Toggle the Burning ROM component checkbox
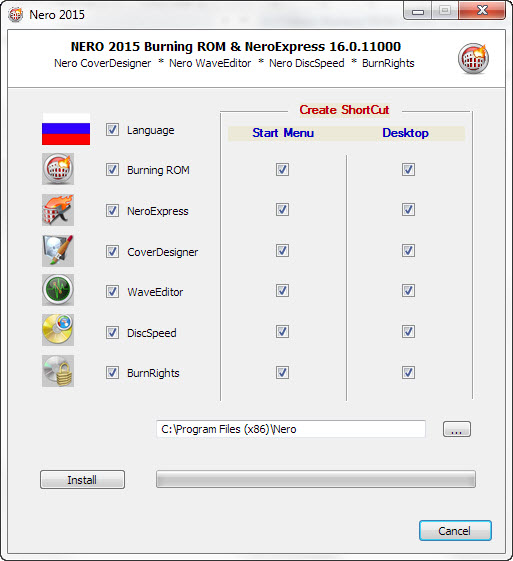 112,170
